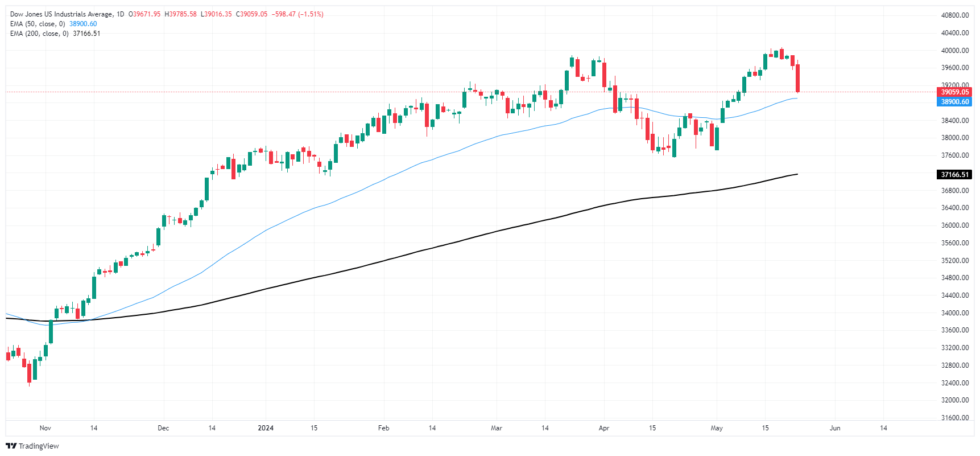Select the EMA (200, close, 0) indicator legend
Viewport: 980px width, 456px height.
click(x=39, y=34)
